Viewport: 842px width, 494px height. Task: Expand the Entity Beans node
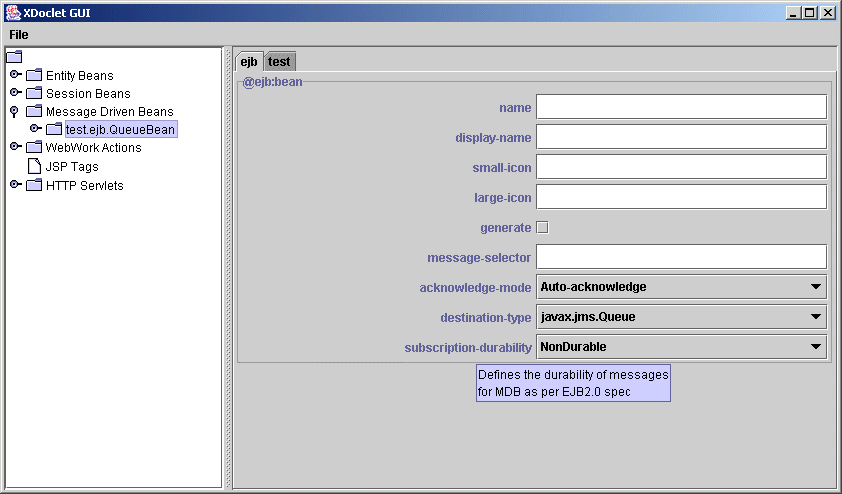(x=16, y=74)
